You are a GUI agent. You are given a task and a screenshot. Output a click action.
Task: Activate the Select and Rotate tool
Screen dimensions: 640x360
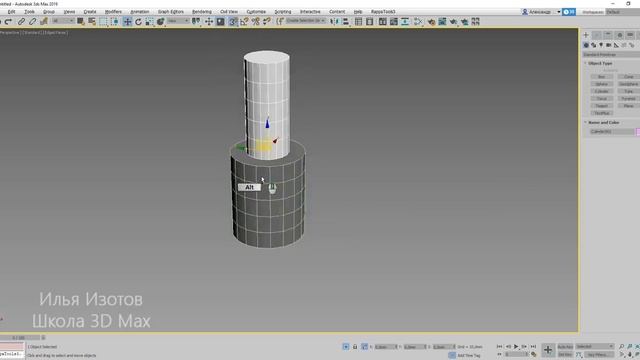point(138,21)
